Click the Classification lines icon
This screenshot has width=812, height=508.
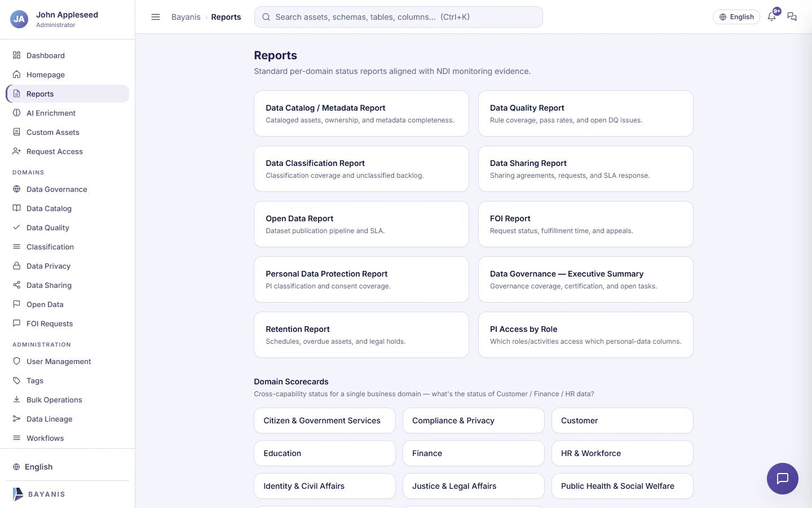point(16,247)
